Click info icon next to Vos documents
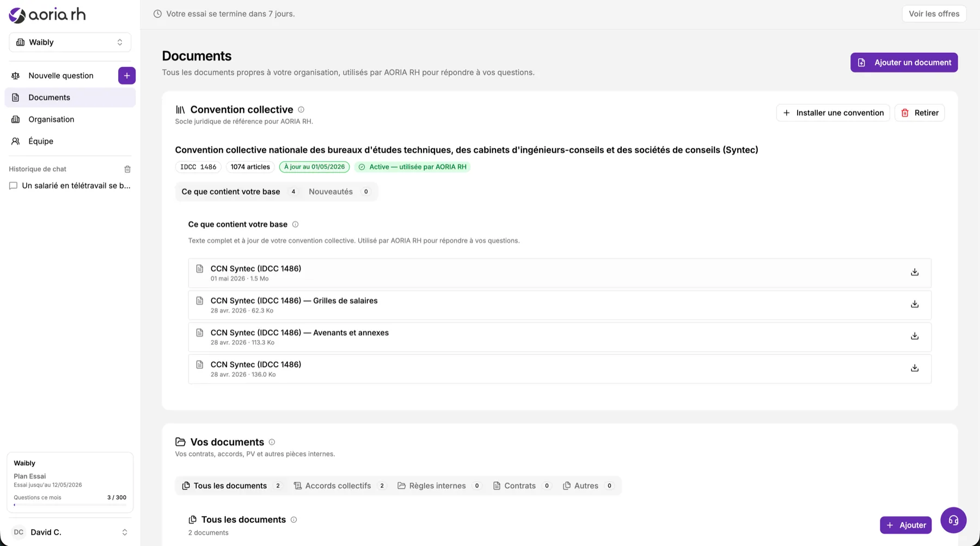This screenshot has width=980, height=546. point(272,442)
